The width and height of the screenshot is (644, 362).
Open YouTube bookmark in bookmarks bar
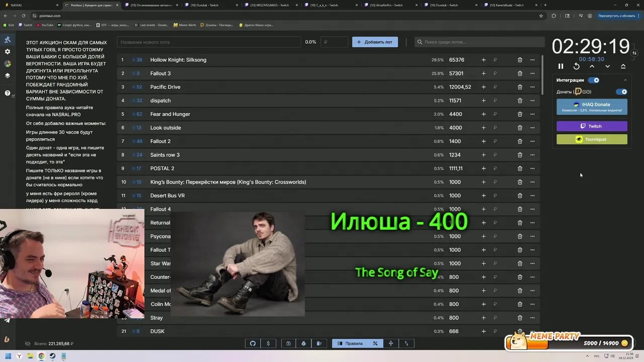[x=45, y=25]
